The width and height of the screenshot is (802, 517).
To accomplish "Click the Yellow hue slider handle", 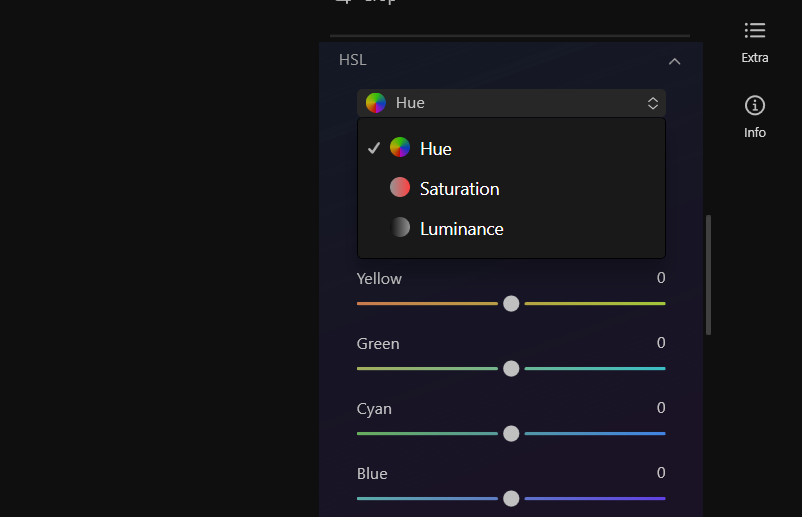I will [x=511, y=303].
